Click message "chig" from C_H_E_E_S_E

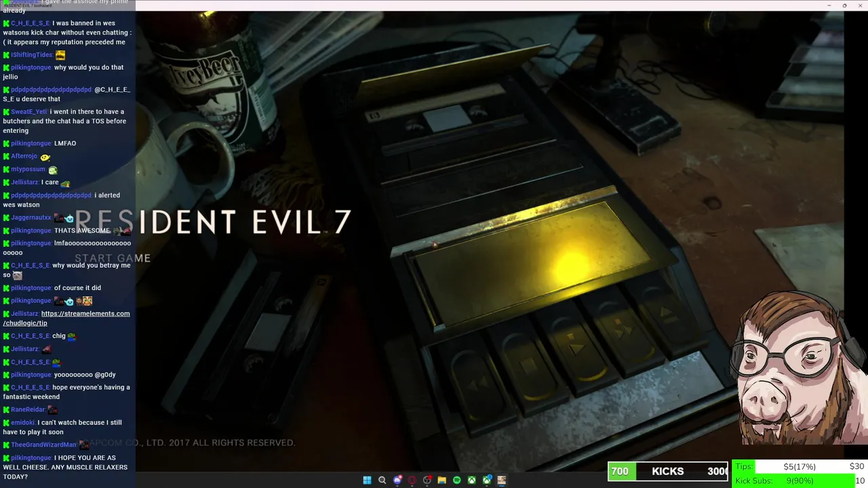pyautogui.click(x=59, y=336)
